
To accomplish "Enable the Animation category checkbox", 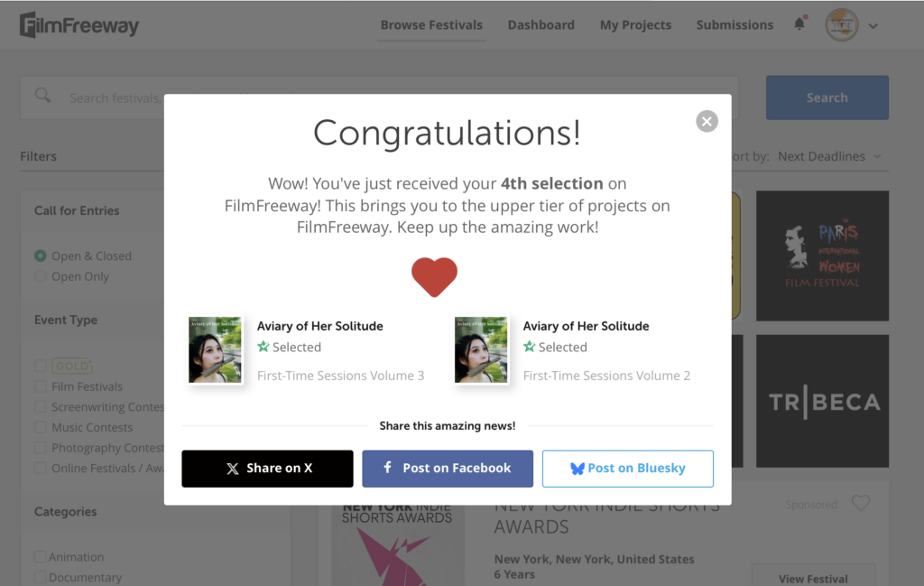I will coord(41,557).
